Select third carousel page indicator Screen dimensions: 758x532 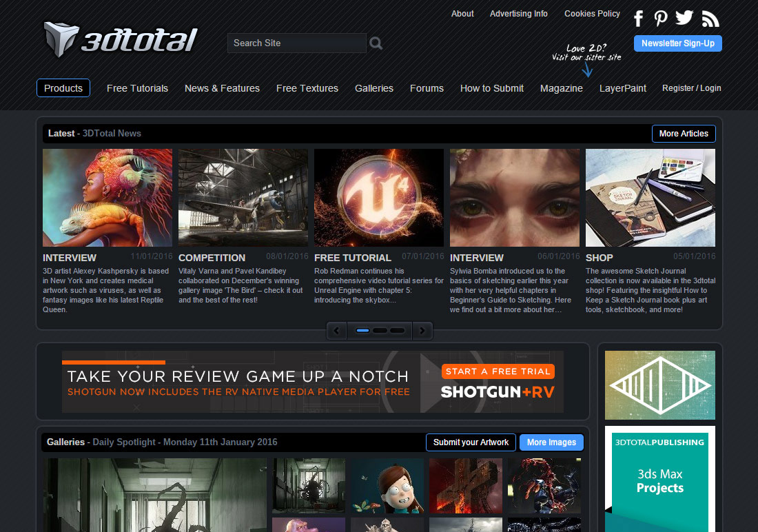click(398, 331)
